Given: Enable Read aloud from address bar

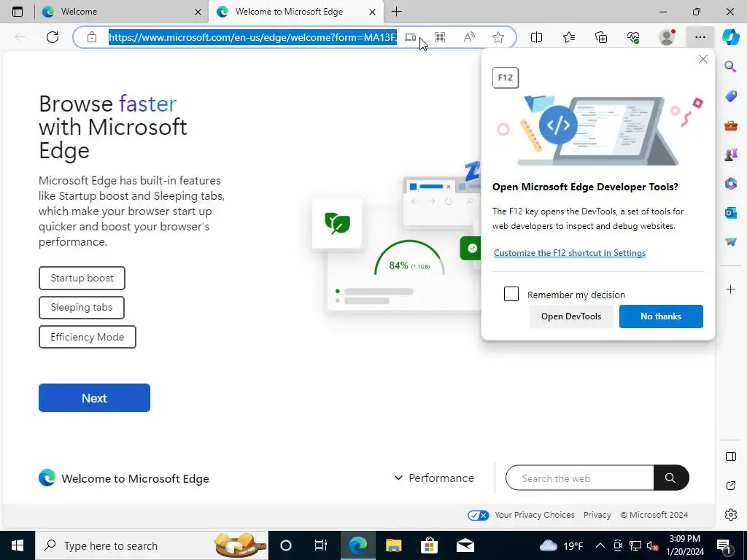Looking at the screenshot, I should [469, 37].
